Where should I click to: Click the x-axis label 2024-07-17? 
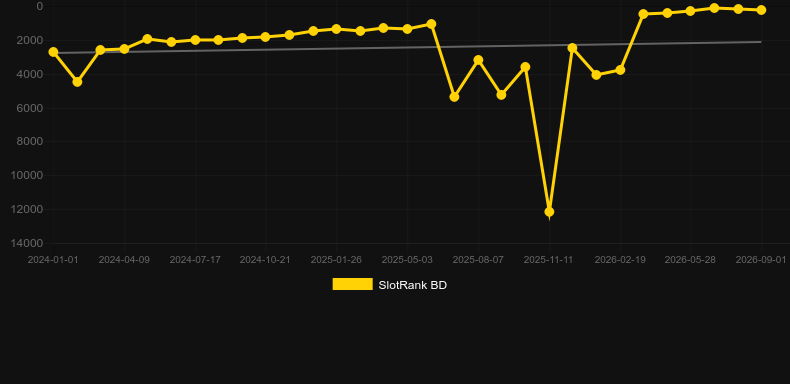(x=195, y=260)
